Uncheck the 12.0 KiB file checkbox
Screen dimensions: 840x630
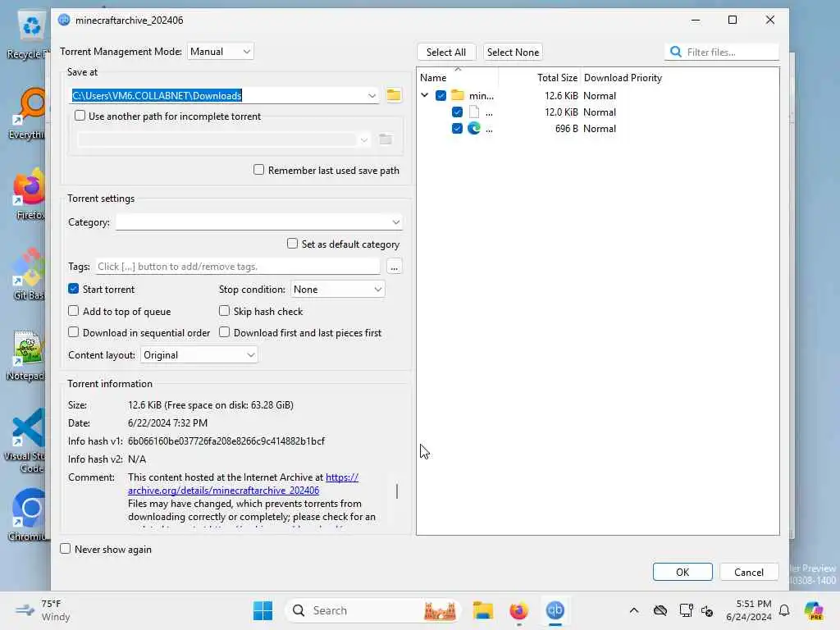457,112
